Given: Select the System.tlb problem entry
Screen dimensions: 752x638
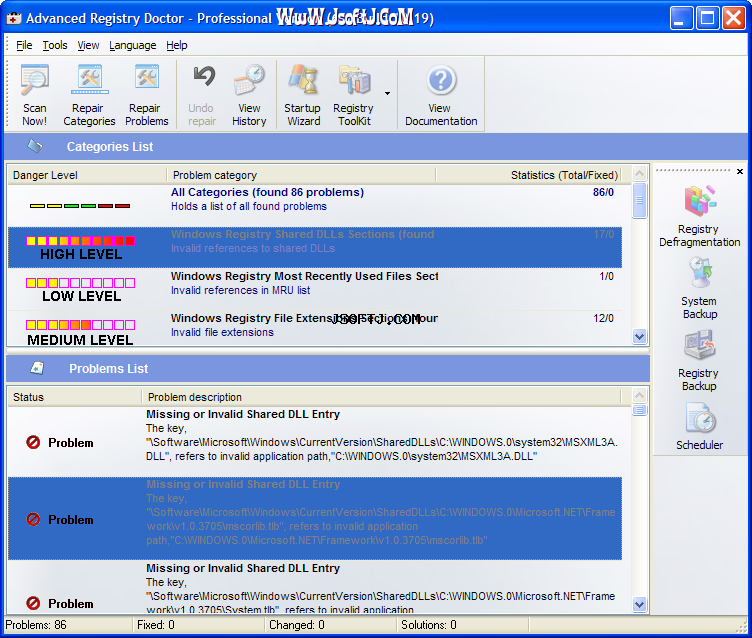Looking at the screenshot, I should pos(315,588).
